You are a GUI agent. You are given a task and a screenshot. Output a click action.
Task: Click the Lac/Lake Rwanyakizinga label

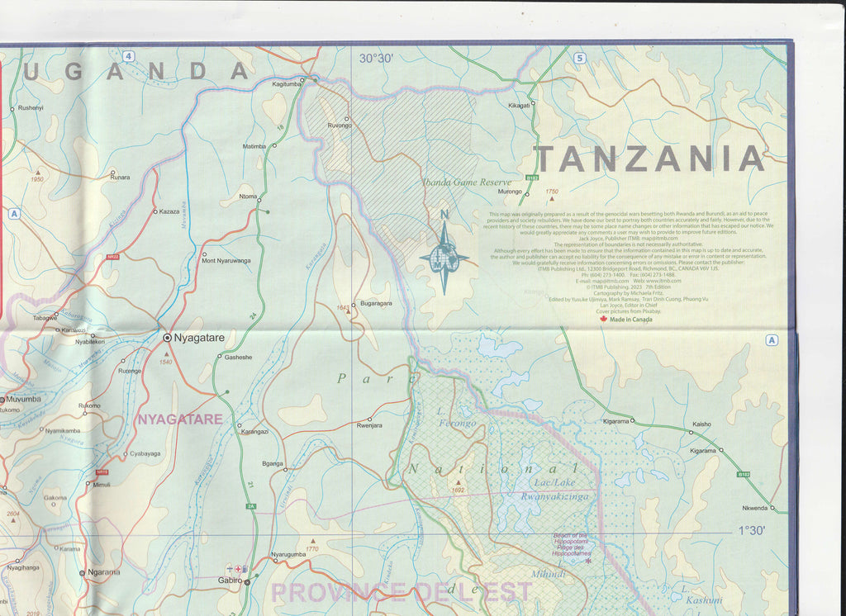(549, 491)
